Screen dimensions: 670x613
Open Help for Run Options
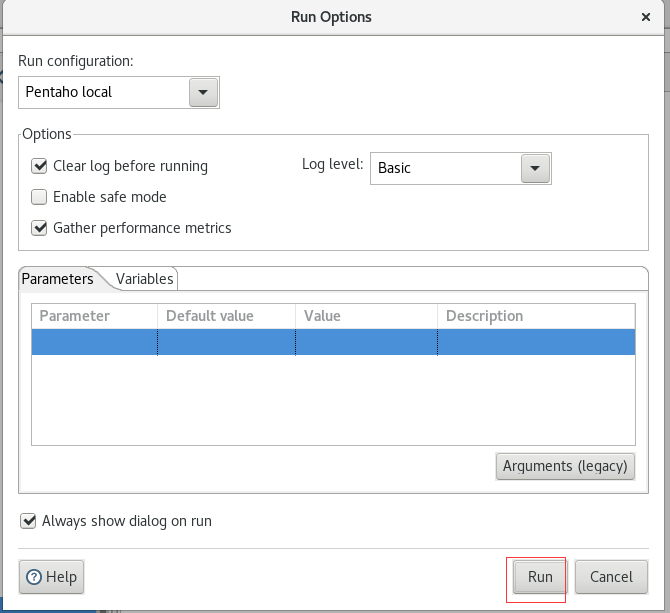[x=51, y=577]
